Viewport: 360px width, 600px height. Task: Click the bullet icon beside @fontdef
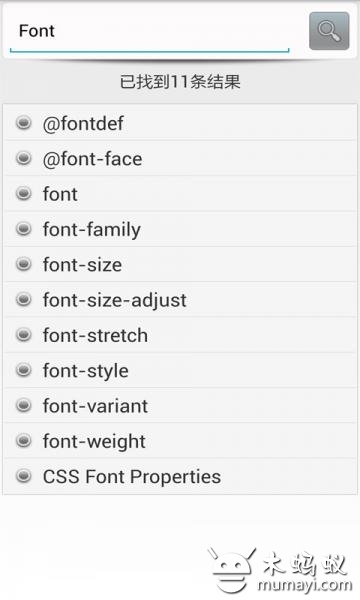pyautogui.click(x=24, y=123)
